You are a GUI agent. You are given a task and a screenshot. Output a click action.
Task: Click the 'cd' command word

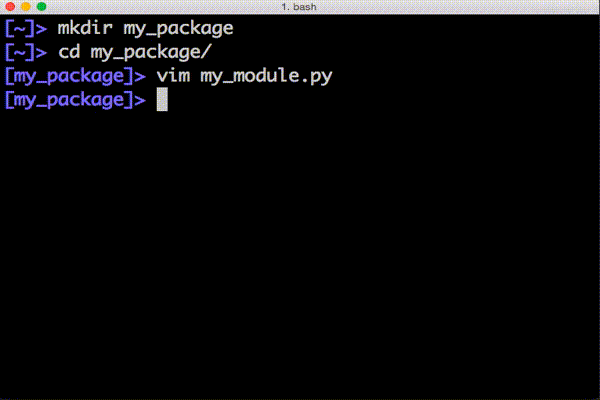[69, 52]
